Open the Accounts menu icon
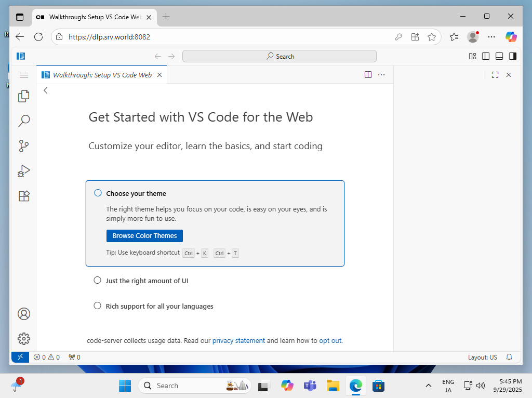Viewport: 532px width, 398px height. 23,314
